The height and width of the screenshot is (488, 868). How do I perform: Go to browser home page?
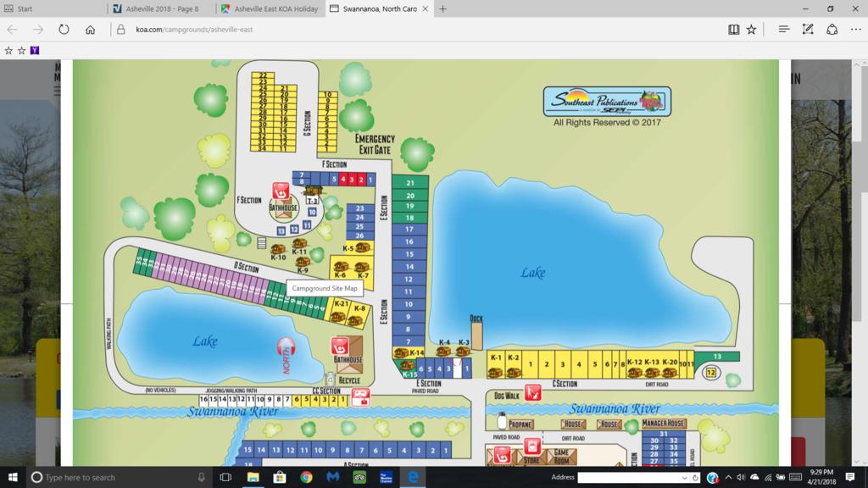[90, 29]
